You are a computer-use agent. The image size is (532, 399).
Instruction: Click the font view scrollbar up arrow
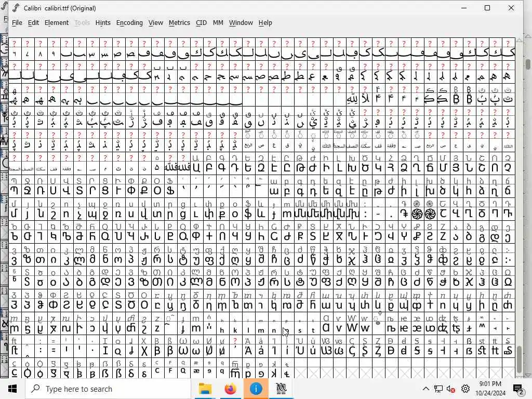click(x=519, y=40)
